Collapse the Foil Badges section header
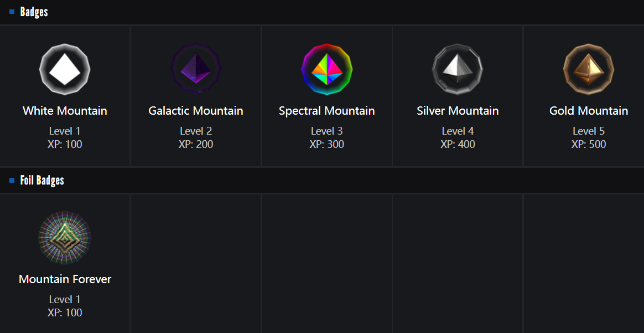This screenshot has width=644, height=333. (x=42, y=181)
